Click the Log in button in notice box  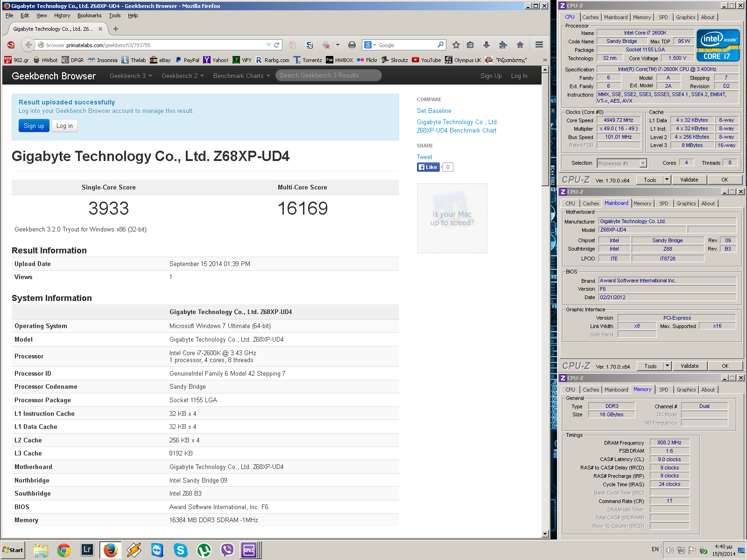(x=64, y=126)
